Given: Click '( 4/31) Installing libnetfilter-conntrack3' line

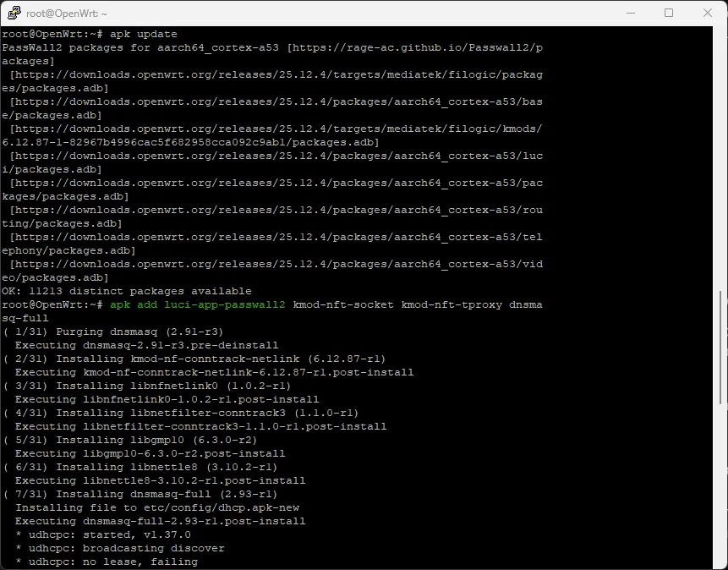Looking at the screenshot, I should 180,413.
